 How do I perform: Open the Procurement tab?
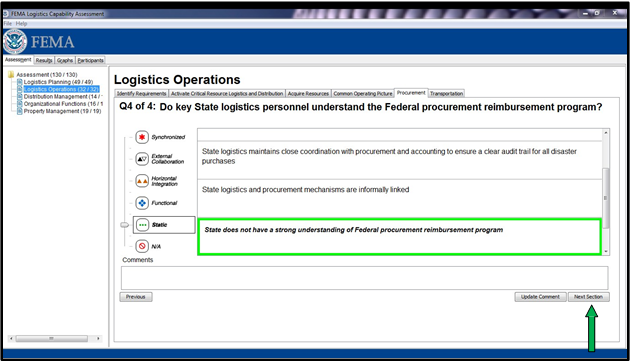coord(411,93)
